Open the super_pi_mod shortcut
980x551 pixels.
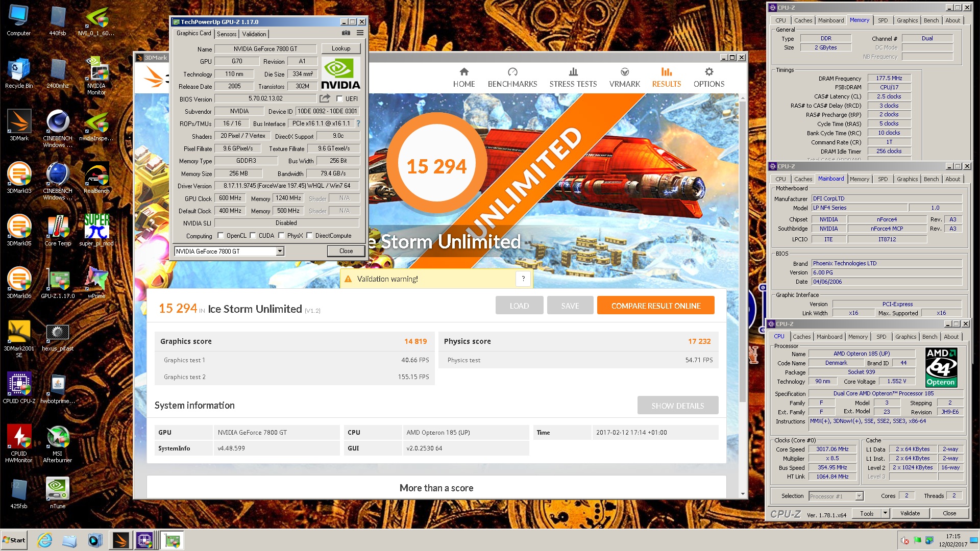96,230
